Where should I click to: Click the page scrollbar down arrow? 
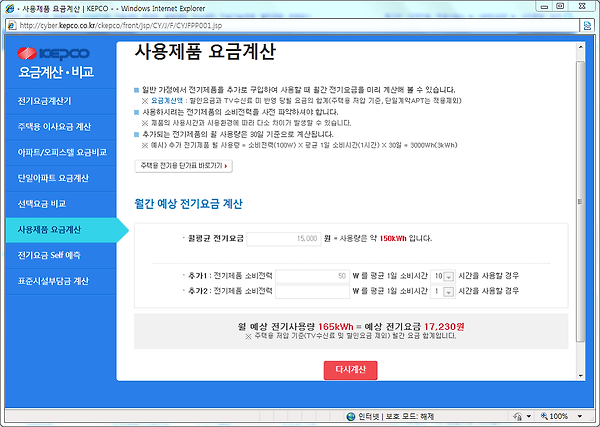(580, 376)
